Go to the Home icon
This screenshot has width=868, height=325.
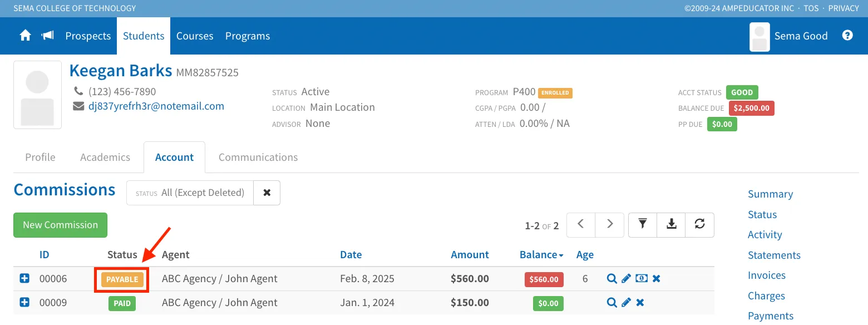pos(25,36)
